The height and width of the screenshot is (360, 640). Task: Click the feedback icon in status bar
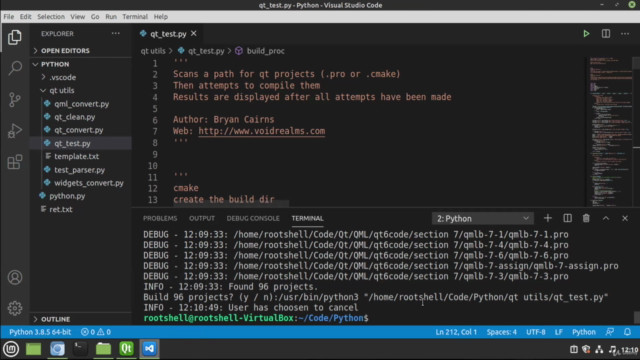609,332
